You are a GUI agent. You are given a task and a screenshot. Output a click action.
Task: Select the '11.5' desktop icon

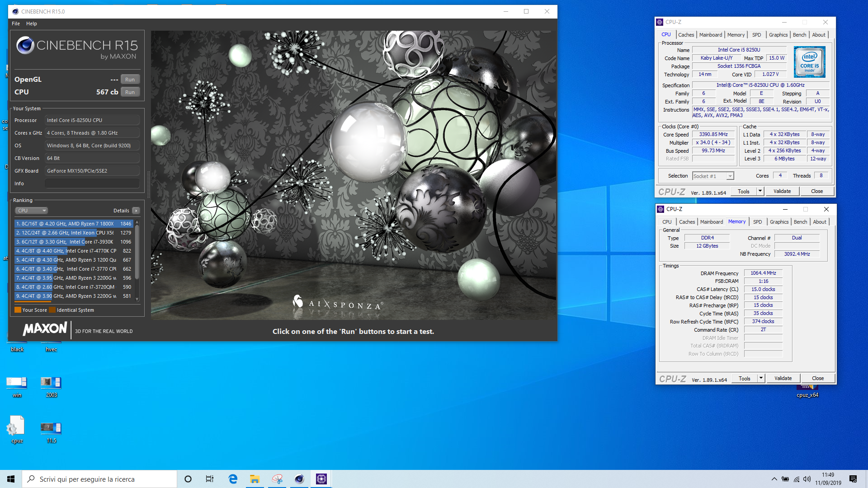point(51,432)
